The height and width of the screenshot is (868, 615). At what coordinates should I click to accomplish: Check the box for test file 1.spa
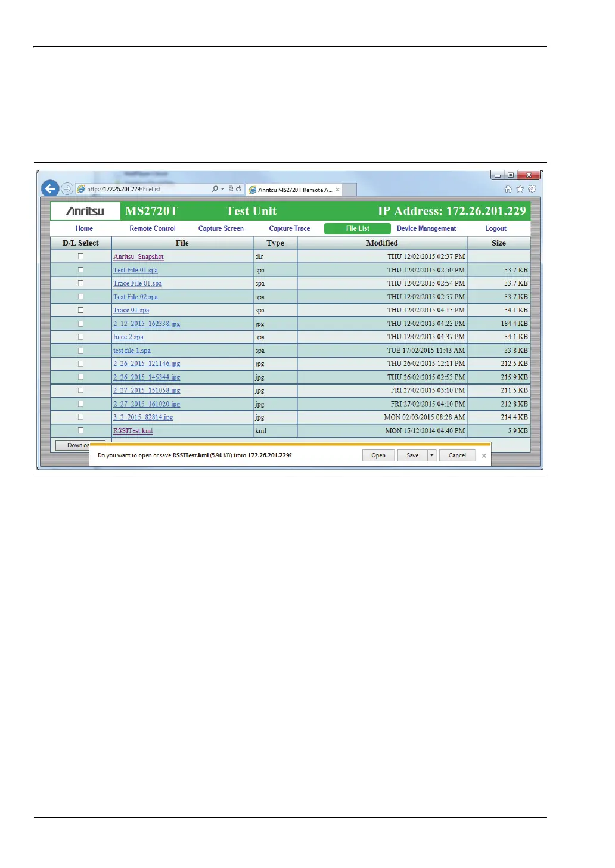point(80,351)
